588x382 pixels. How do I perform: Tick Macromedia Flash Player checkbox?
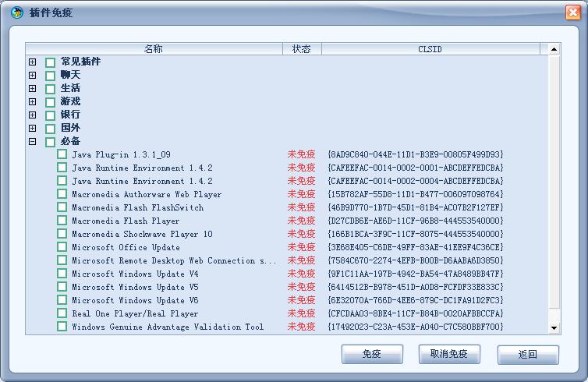tap(62, 221)
